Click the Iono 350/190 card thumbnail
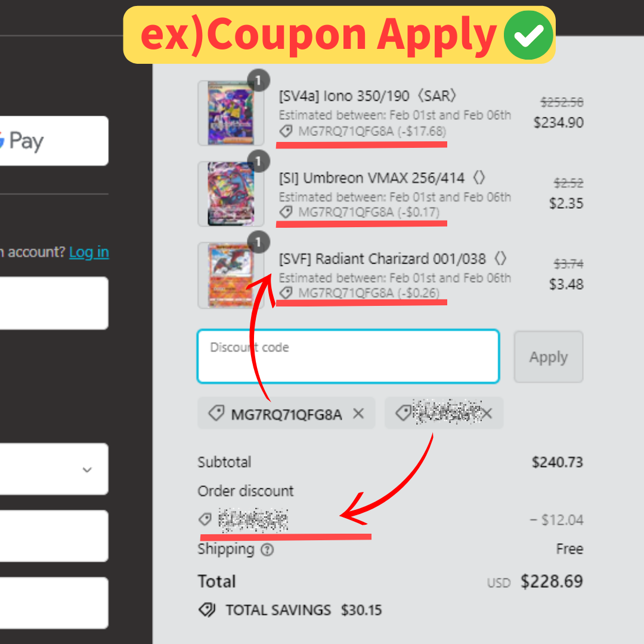Screen dimensions: 644x644 pos(231,113)
